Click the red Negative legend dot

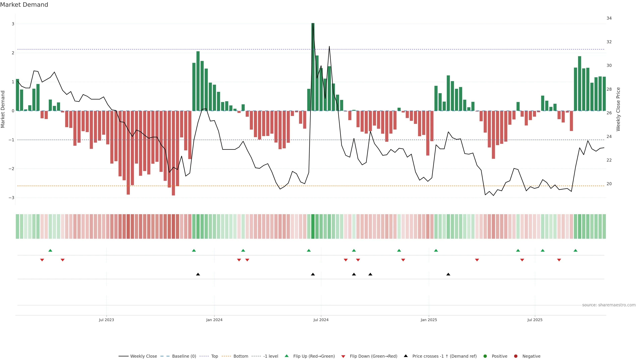[x=516, y=356]
